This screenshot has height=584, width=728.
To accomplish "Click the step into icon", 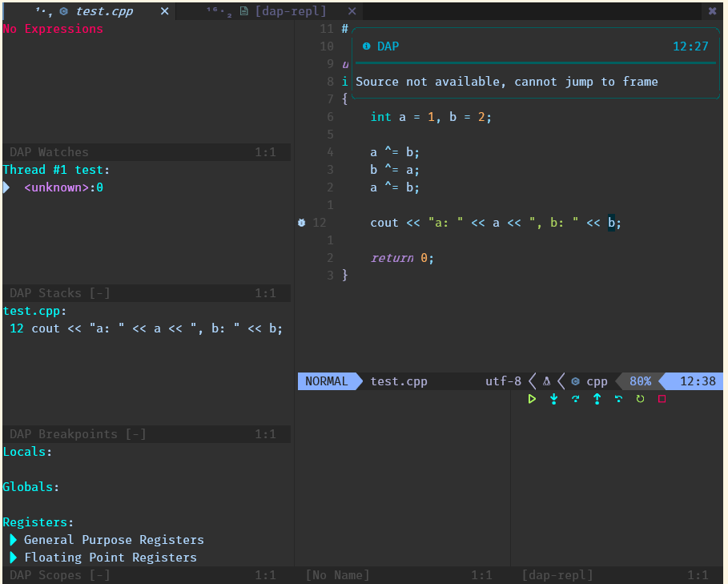I will click(x=553, y=398).
